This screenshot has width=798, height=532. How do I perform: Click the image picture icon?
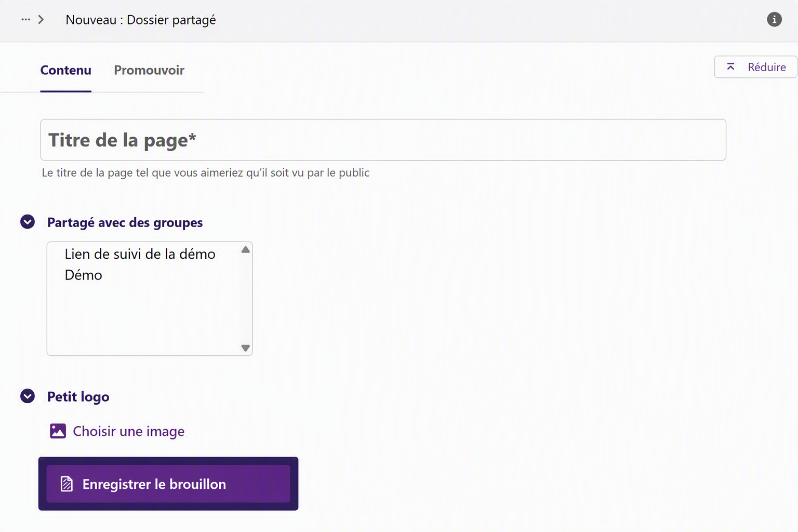pyautogui.click(x=58, y=431)
